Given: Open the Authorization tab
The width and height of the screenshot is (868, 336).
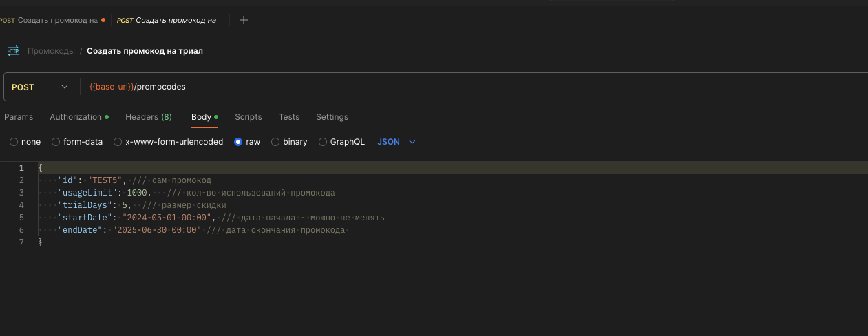Looking at the screenshot, I should (x=76, y=117).
